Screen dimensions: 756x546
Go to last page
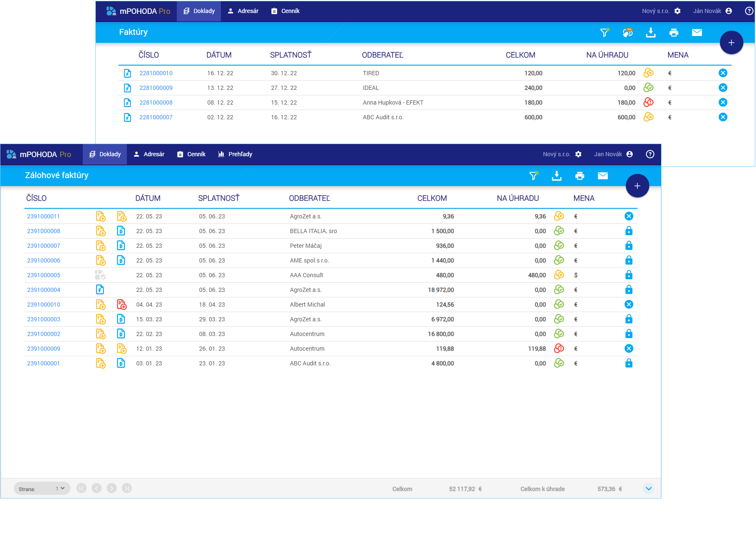pyautogui.click(x=127, y=488)
